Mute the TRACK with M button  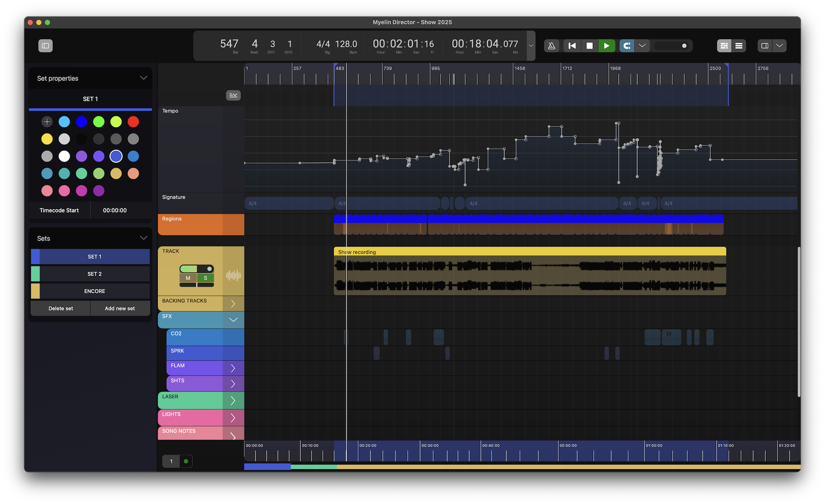(x=188, y=278)
